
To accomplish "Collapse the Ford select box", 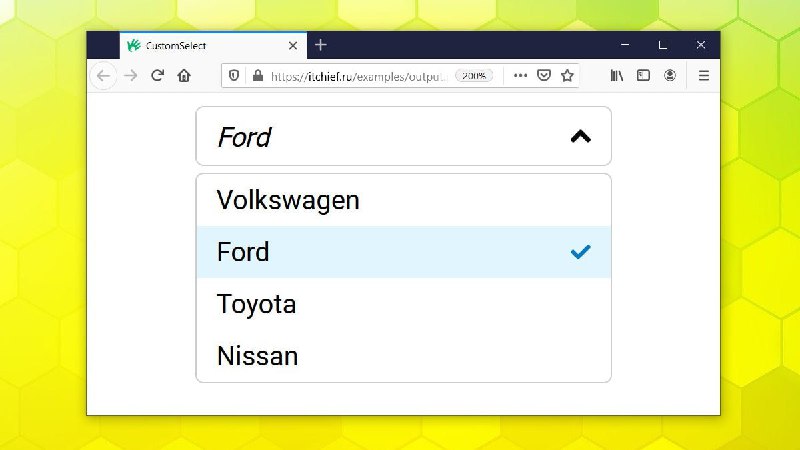I will coord(404,136).
